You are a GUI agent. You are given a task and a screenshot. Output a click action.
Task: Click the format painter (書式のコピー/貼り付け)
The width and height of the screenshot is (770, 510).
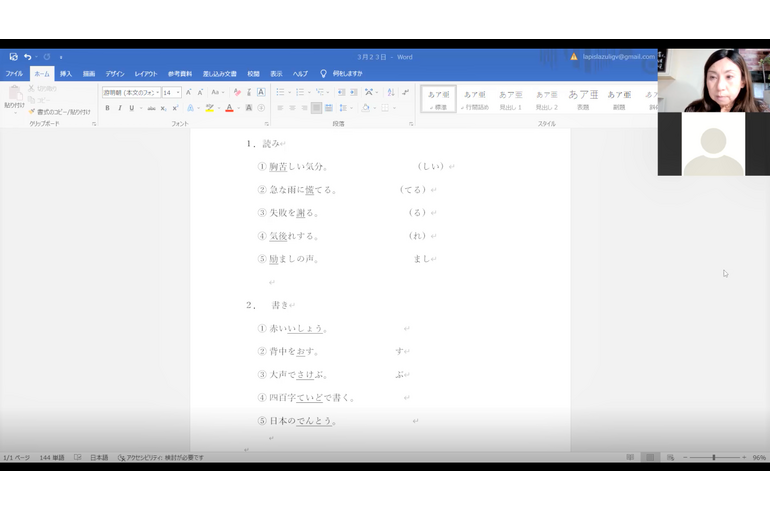(x=62, y=112)
